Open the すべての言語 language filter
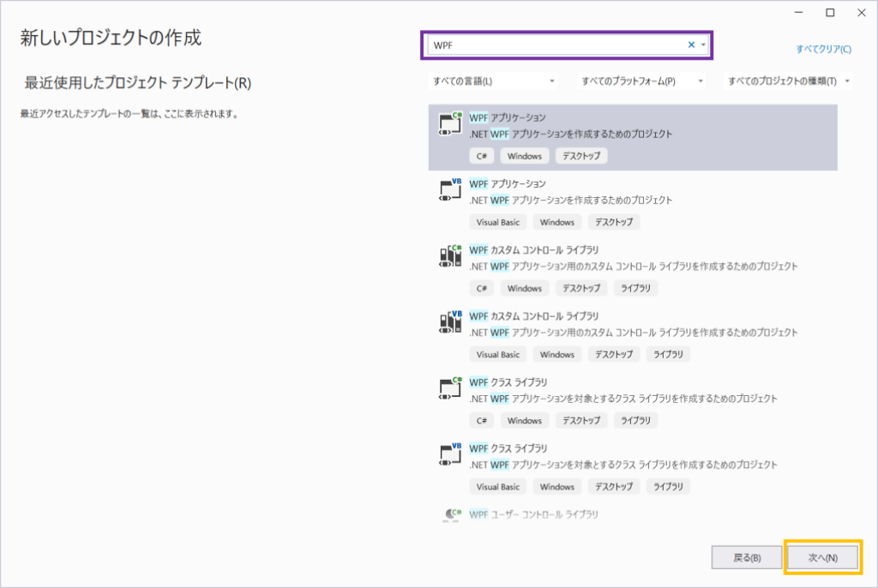 tap(493, 81)
